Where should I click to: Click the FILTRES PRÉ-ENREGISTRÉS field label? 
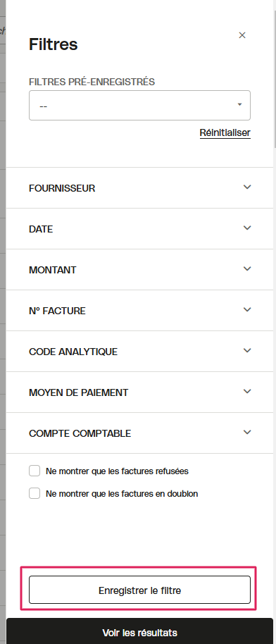click(x=92, y=82)
